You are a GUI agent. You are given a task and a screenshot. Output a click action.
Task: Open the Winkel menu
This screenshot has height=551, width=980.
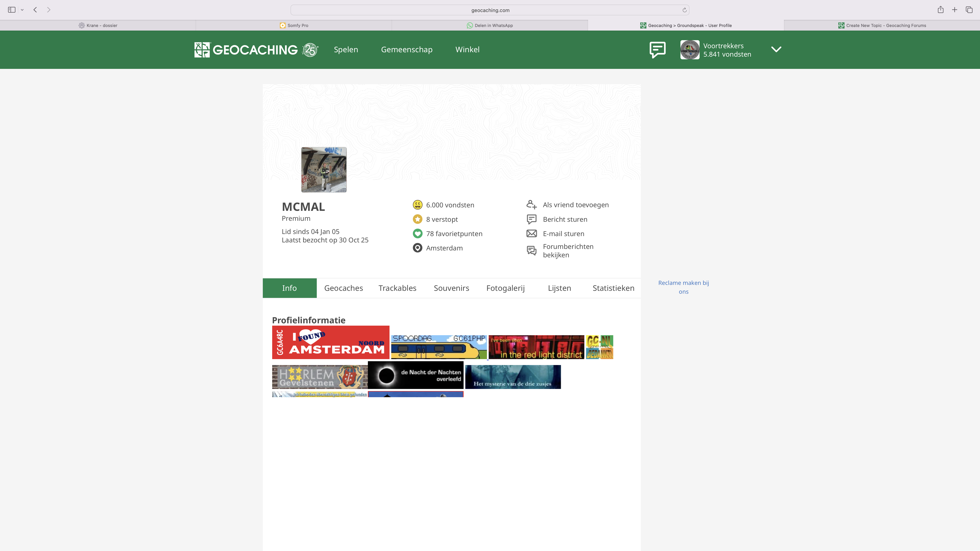(x=467, y=49)
